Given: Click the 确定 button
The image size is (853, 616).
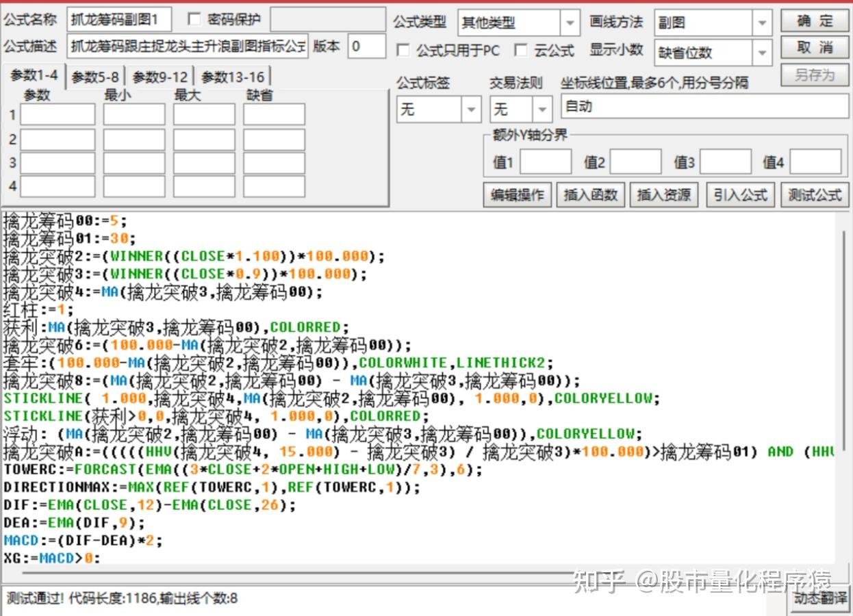Looking at the screenshot, I should 815,21.
